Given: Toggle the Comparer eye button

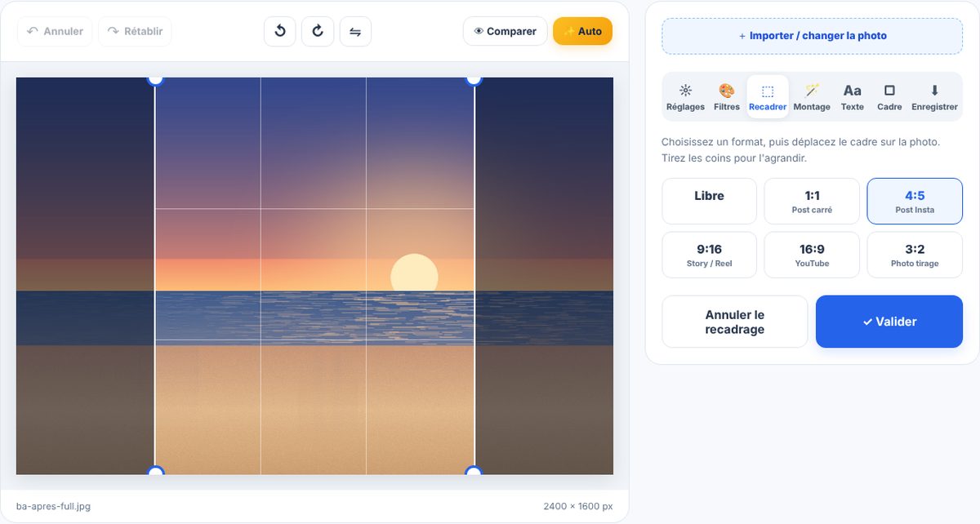Looking at the screenshot, I should 505,31.
